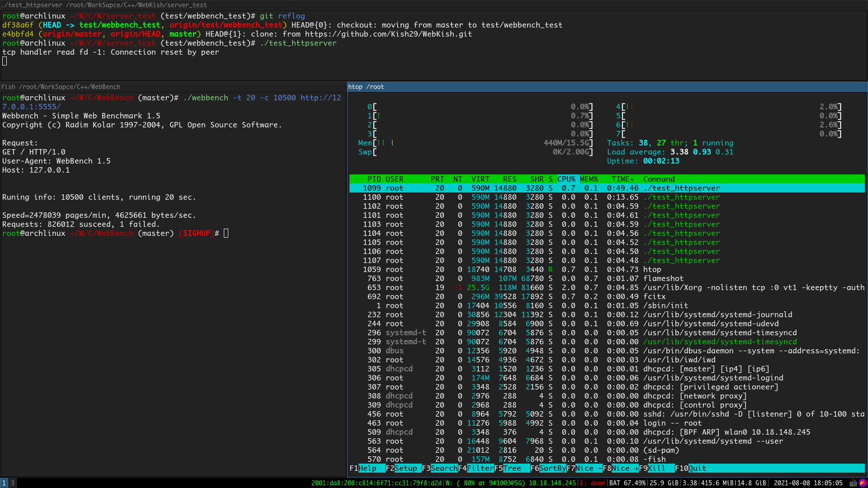Focus the fish WebBench pane title

(173, 87)
